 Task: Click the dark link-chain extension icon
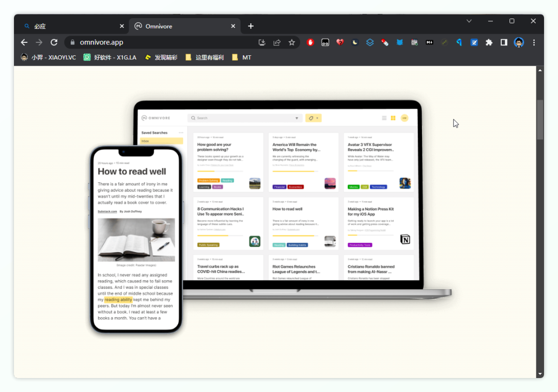pyautogui.click(x=444, y=42)
